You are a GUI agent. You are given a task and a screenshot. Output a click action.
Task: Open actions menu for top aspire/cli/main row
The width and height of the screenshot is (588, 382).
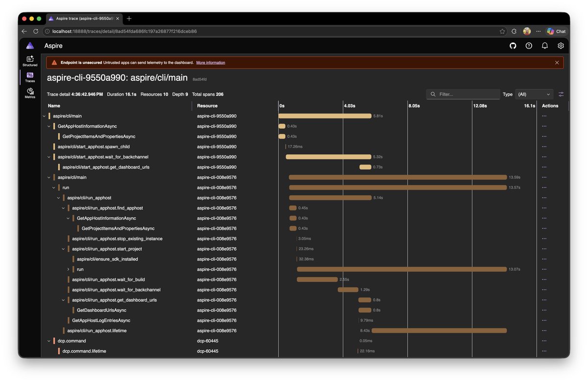(544, 116)
